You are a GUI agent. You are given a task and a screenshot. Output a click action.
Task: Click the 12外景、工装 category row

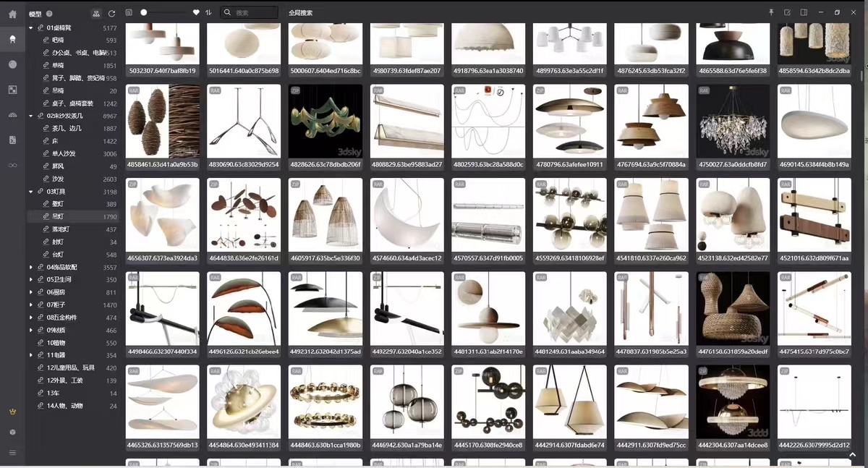[x=72, y=380]
